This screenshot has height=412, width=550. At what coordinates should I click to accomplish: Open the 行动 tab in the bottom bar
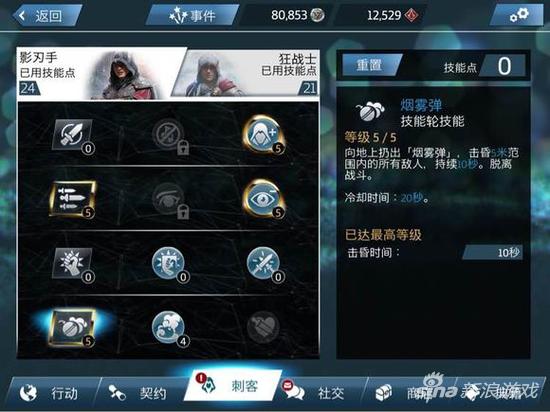(49, 393)
